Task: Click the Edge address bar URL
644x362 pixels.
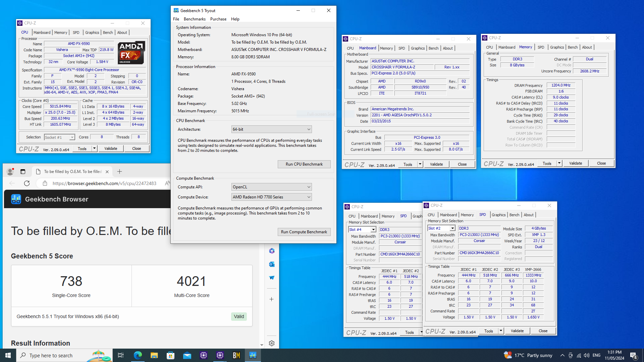Action: (x=104, y=183)
